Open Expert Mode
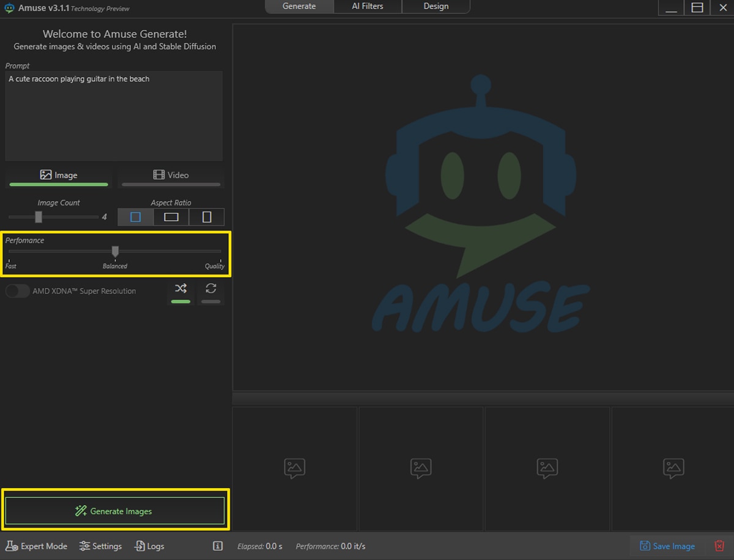This screenshot has height=560, width=734. [37, 546]
